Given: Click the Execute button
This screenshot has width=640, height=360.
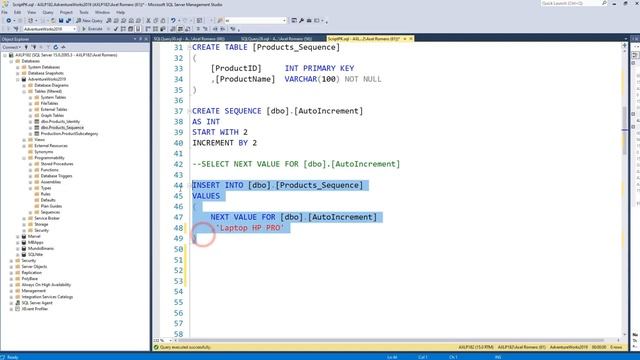Looking at the screenshot, I should point(92,29).
